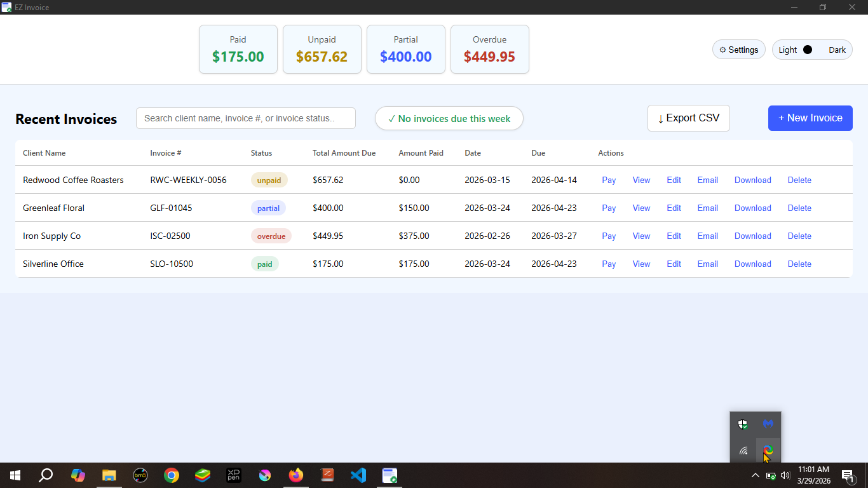Open Windows search from the taskbar

coord(45,475)
